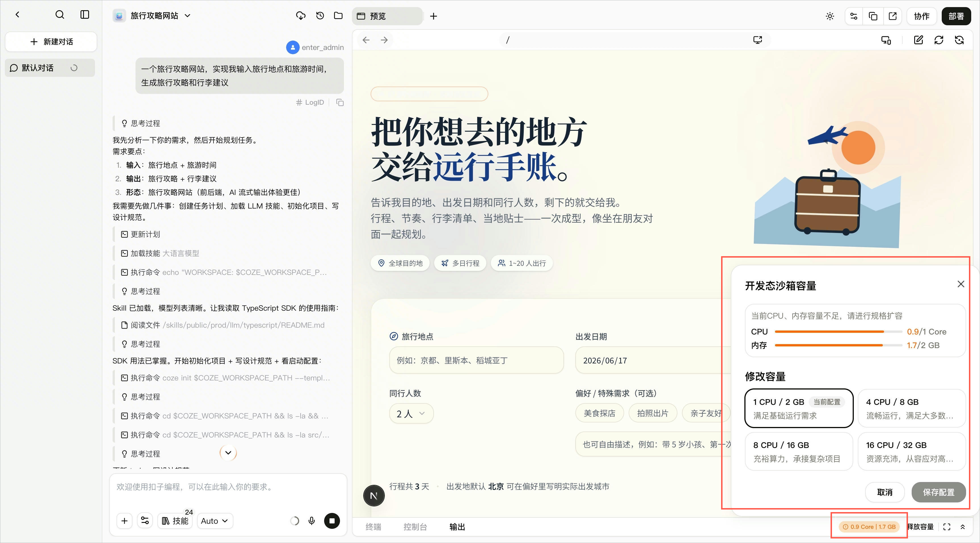Click the 保存配置 button
This screenshot has height=543, width=980.
pos(939,492)
